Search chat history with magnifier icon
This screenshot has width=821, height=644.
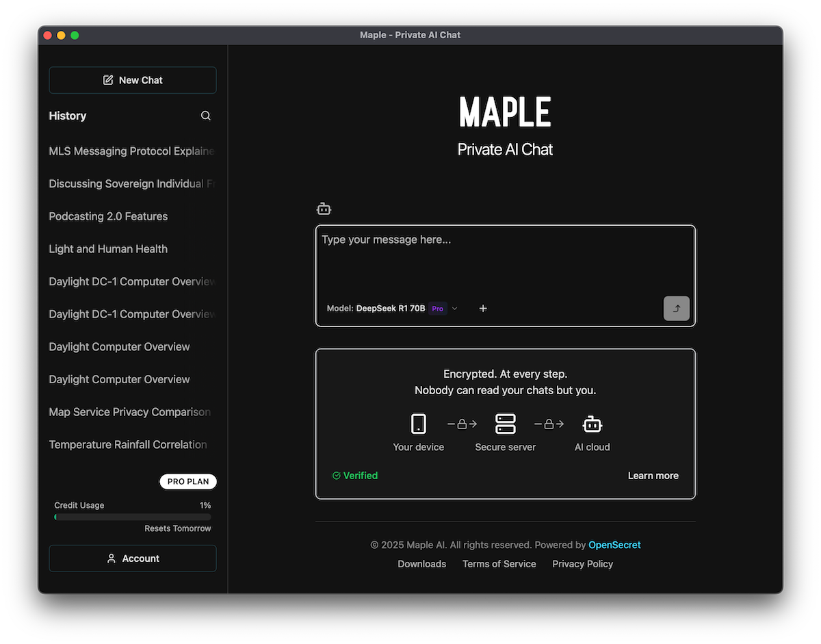coord(205,116)
